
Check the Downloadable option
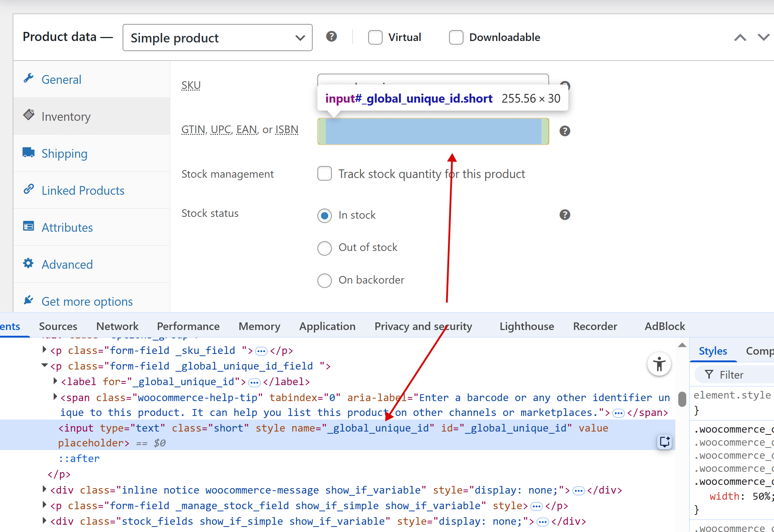(456, 37)
